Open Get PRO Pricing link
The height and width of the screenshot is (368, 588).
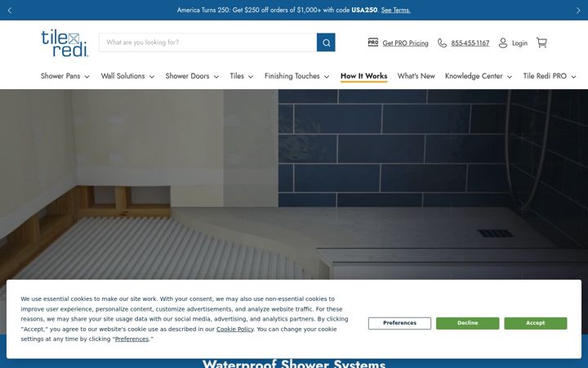point(405,43)
